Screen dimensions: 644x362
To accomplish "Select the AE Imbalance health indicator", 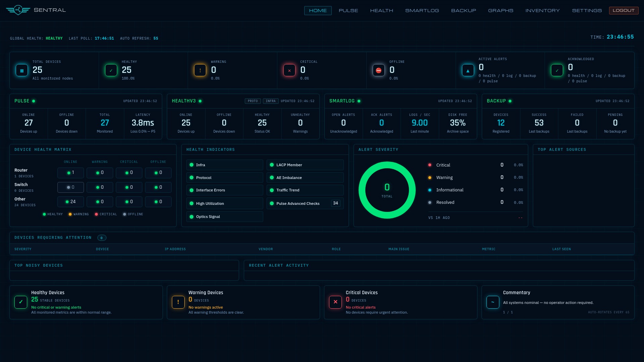I will pos(305,178).
